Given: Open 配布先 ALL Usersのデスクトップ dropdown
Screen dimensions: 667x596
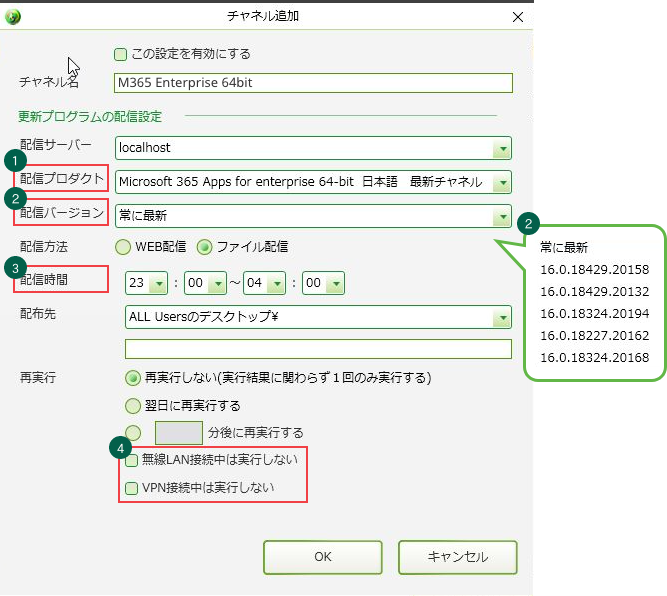Looking at the screenshot, I should point(318,317).
